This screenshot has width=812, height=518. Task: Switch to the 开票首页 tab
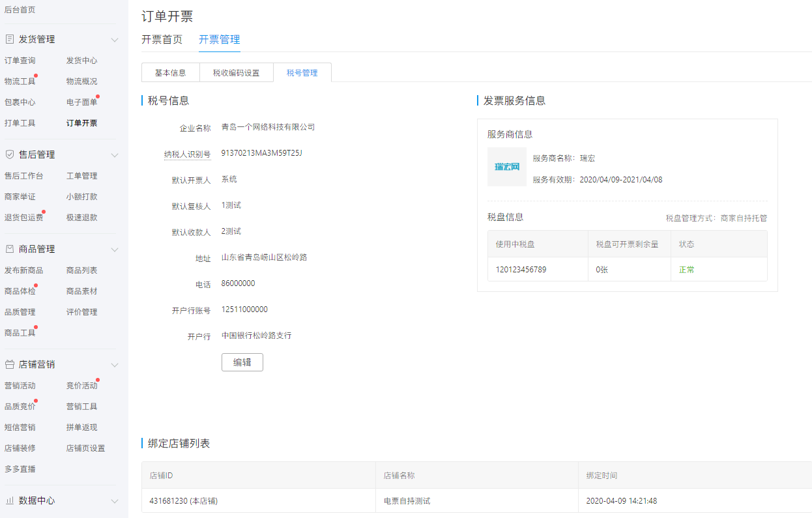[162, 39]
